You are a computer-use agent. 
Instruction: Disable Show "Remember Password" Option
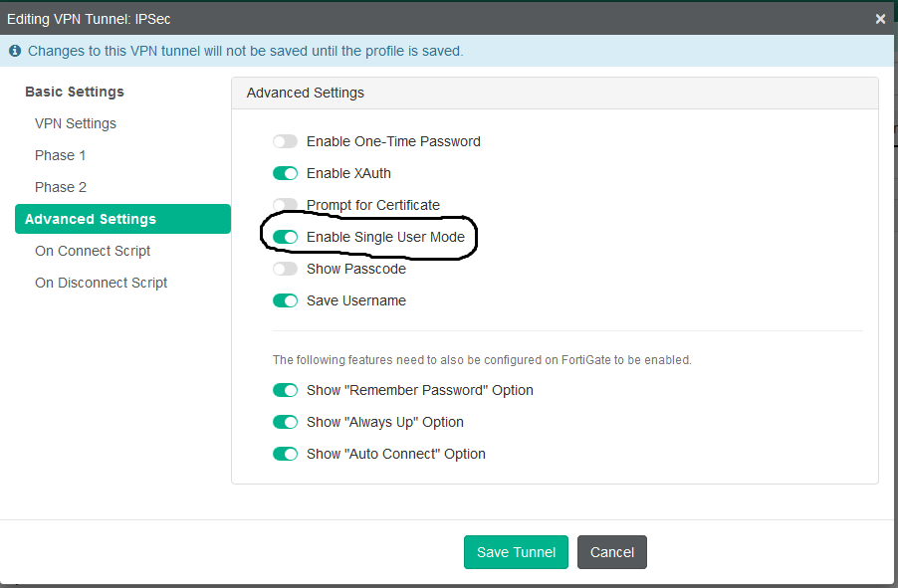pos(286,390)
